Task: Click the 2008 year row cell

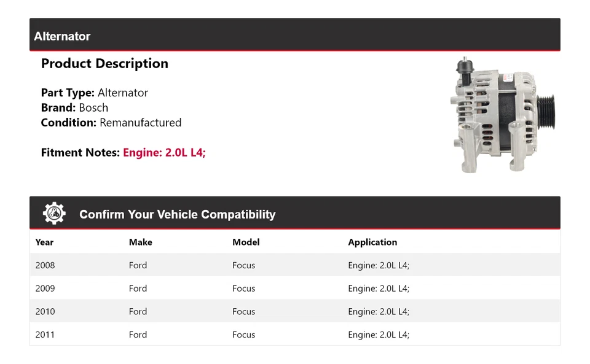Action: tap(45, 265)
